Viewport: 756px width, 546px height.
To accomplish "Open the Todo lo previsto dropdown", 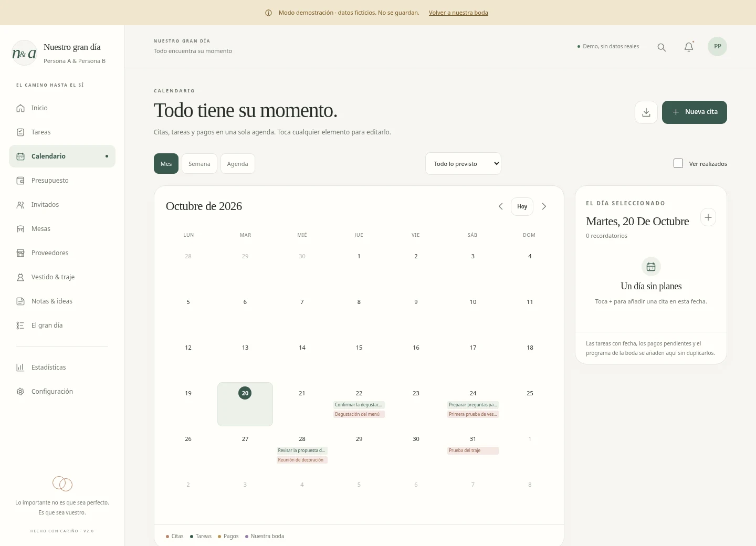I will click(x=463, y=164).
